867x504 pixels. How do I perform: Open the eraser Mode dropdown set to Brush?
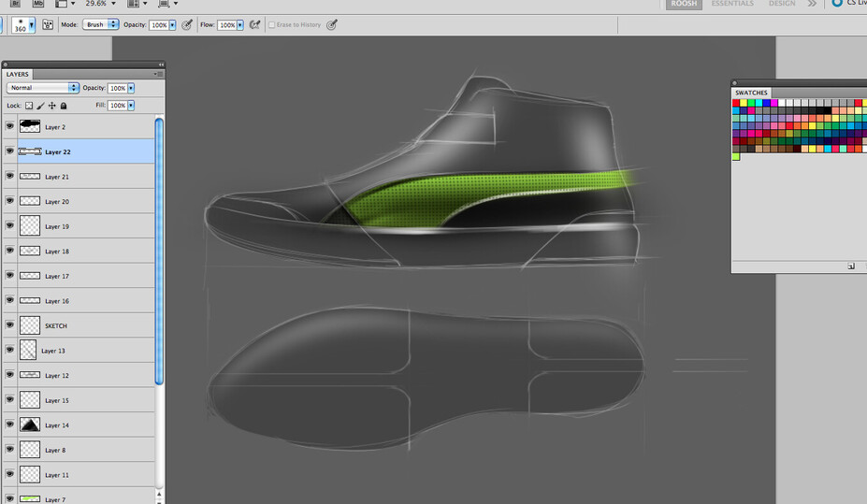(x=100, y=25)
